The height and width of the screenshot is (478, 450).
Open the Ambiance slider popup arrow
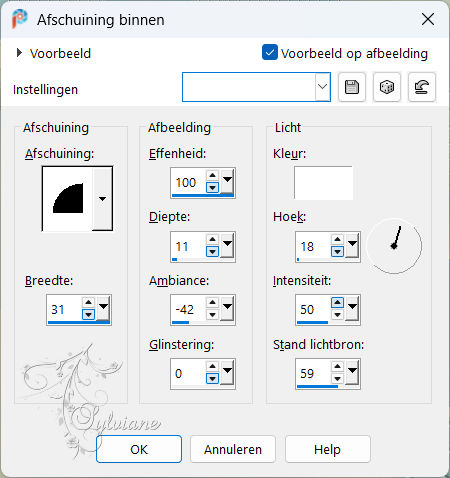point(227,307)
